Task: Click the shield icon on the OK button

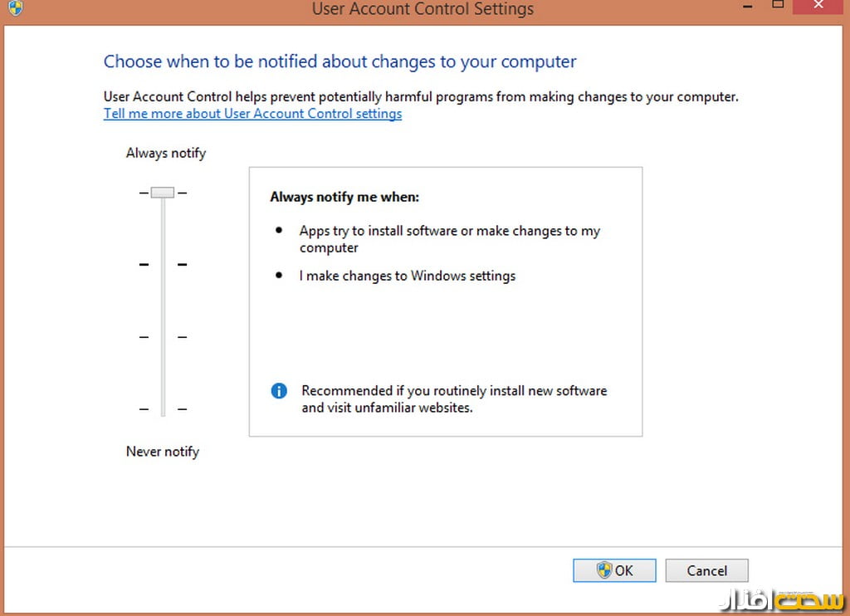Action: click(x=604, y=570)
